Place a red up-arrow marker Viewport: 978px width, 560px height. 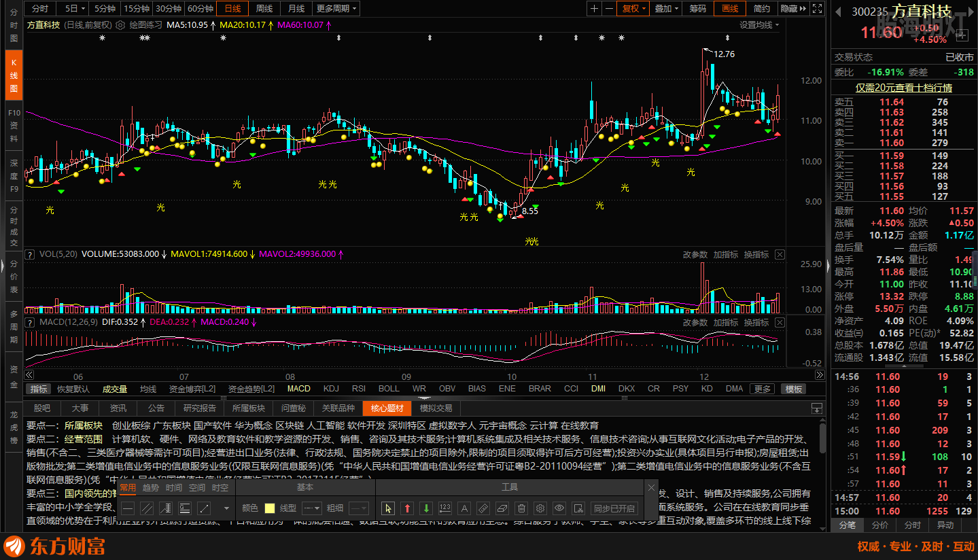tap(407, 508)
